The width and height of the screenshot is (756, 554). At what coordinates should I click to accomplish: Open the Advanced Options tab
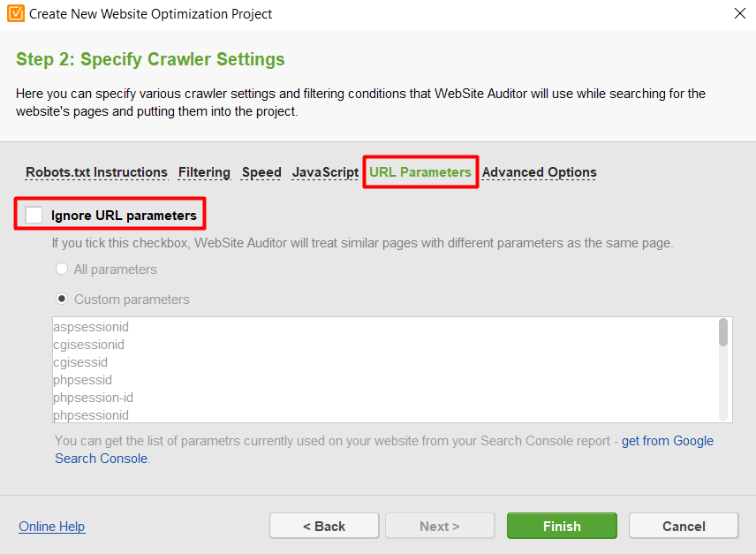539,172
